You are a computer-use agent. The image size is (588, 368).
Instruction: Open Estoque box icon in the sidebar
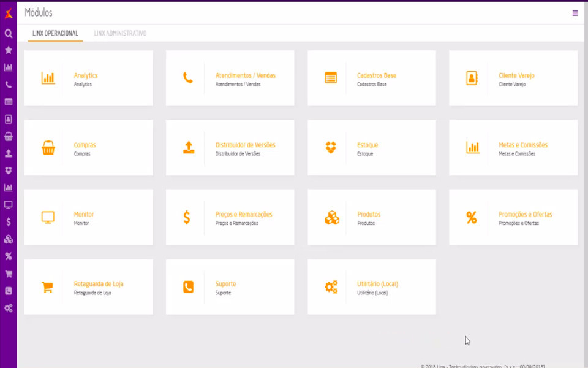click(8, 171)
